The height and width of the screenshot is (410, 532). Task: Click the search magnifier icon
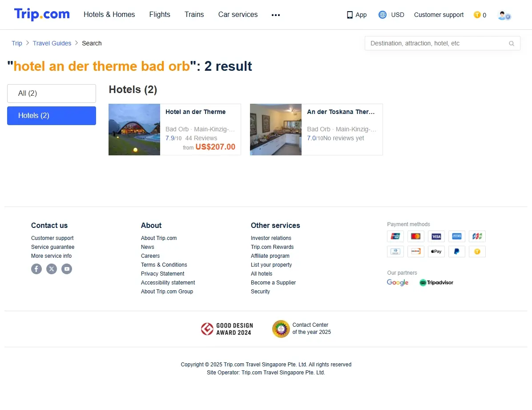click(511, 44)
